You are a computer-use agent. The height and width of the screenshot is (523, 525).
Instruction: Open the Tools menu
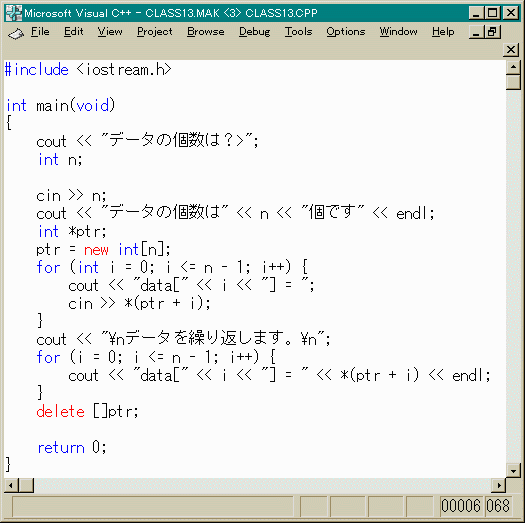click(298, 32)
